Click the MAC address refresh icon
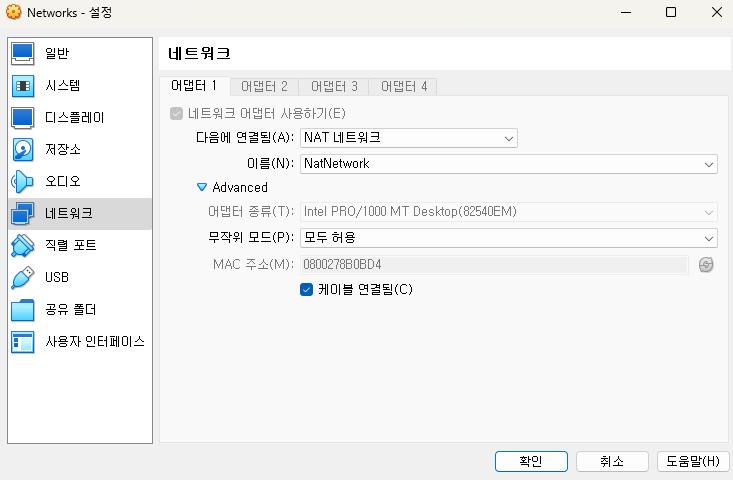733x480 pixels. 706,265
